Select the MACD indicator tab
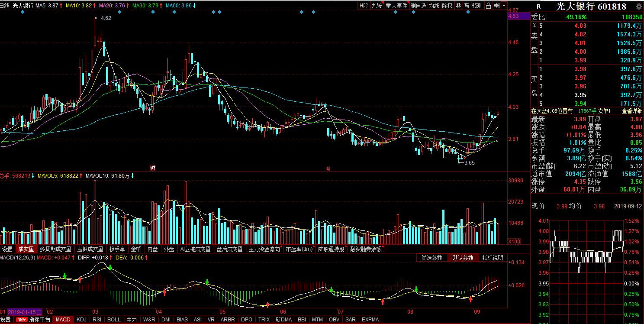The width and height of the screenshot is (644, 324). click(63, 320)
